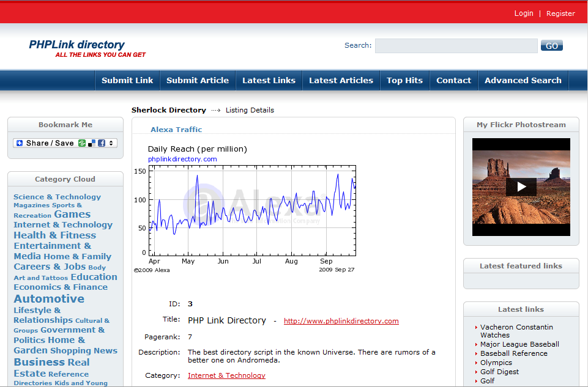Click the blue AddThis plus icon
Screen dimensions: 588x387
click(19, 143)
